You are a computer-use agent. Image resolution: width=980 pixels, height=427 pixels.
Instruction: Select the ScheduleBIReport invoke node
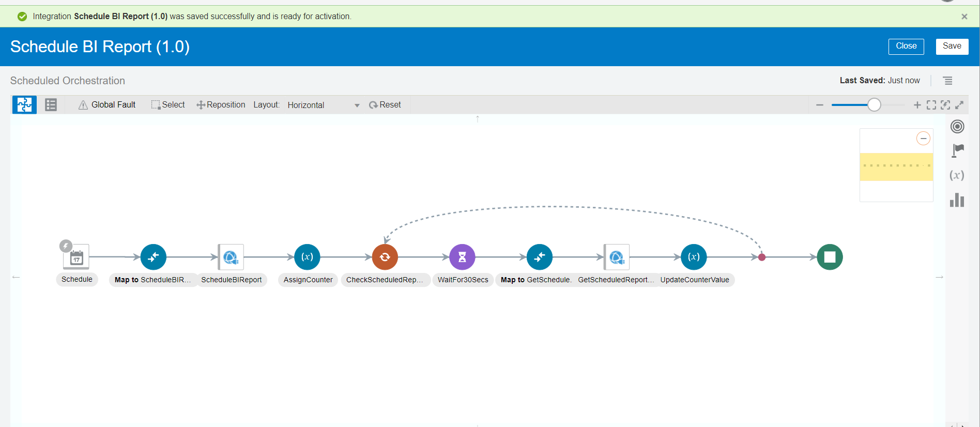231,257
